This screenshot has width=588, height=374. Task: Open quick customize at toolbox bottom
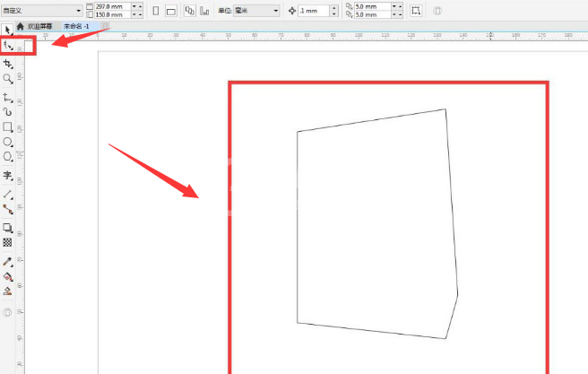click(x=7, y=312)
